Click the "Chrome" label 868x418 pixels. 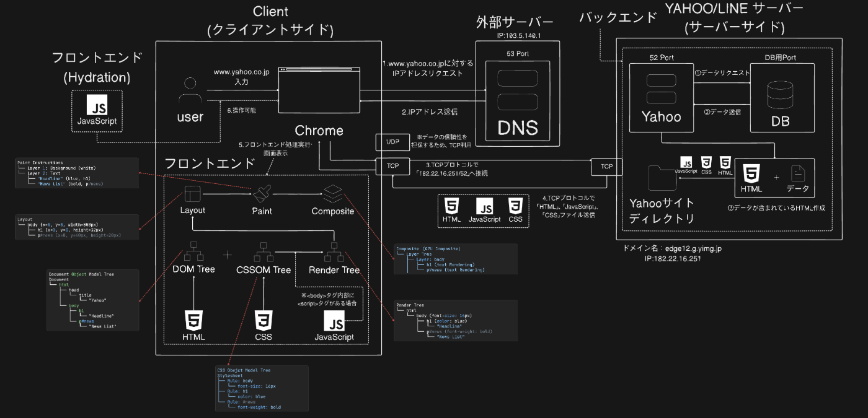(x=319, y=131)
